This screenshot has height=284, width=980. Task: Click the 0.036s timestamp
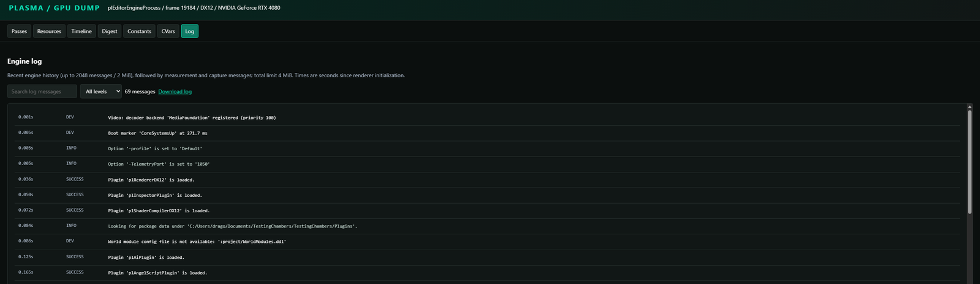coord(26,179)
